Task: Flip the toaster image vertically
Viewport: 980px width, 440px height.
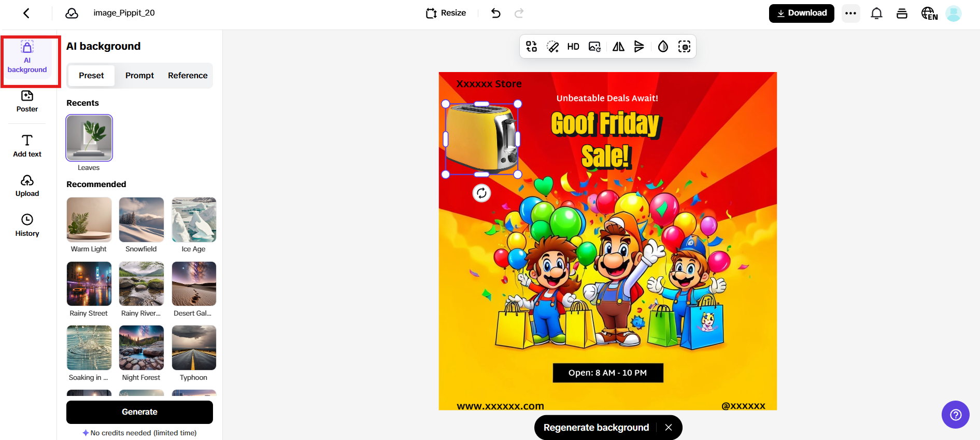Action: 639,47
